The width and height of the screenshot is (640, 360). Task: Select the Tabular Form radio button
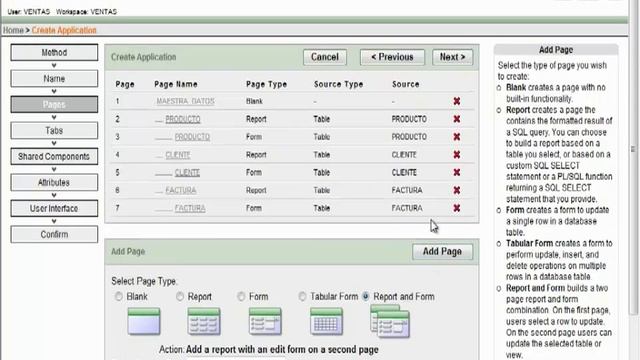pyautogui.click(x=302, y=297)
